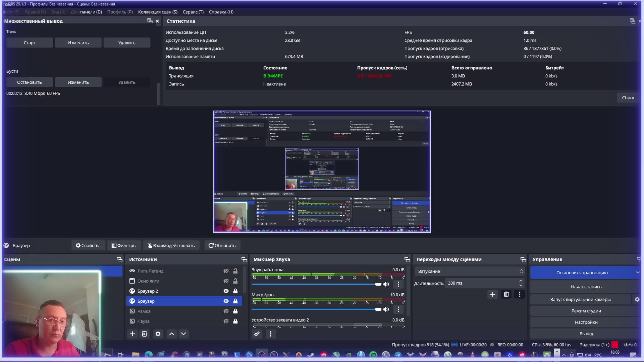The width and height of the screenshot is (644, 362).
Task: Expand the Остановить трансляцию arrow menu
Action: tap(637, 273)
